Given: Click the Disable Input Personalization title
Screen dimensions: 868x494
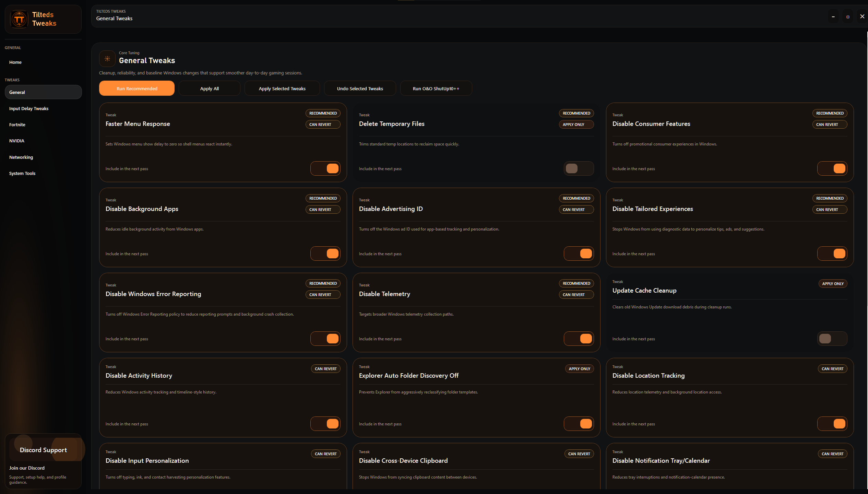Looking at the screenshot, I should pyautogui.click(x=147, y=461).
